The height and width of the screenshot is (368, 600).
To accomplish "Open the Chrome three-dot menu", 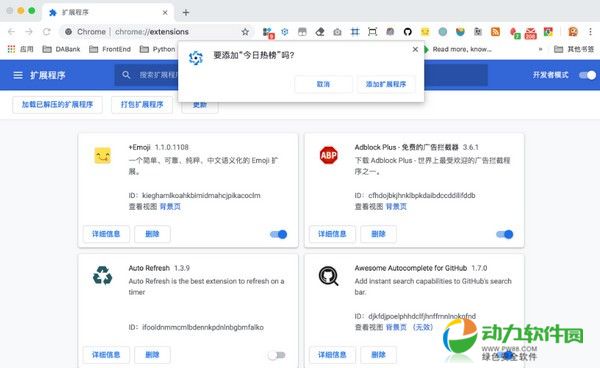I will tap(590, 32).
